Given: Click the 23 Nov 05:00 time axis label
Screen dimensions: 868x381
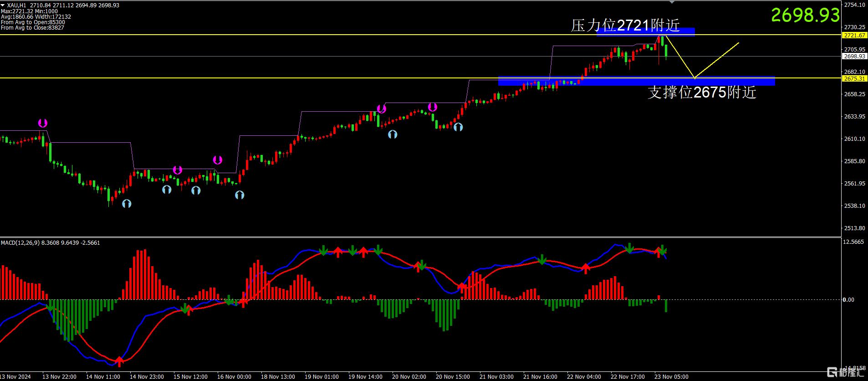Looking at the screenshot, I should tap(671, 377).
